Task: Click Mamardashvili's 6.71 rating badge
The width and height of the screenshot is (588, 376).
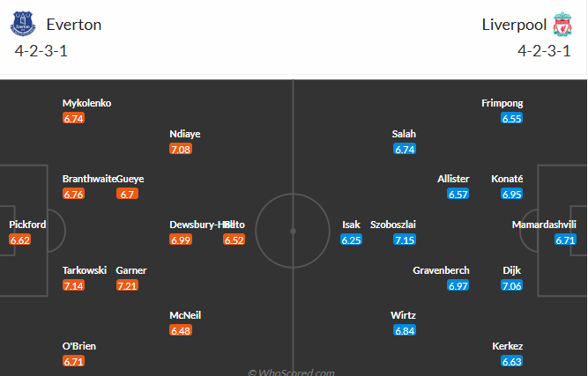Action: coord(565,240)
